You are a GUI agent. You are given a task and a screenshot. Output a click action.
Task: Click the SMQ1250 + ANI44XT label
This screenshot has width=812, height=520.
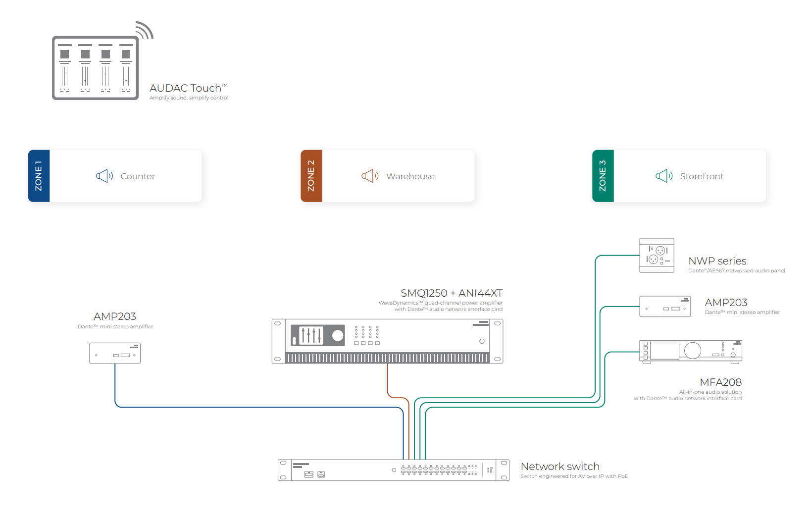click(x=451, y=293)
